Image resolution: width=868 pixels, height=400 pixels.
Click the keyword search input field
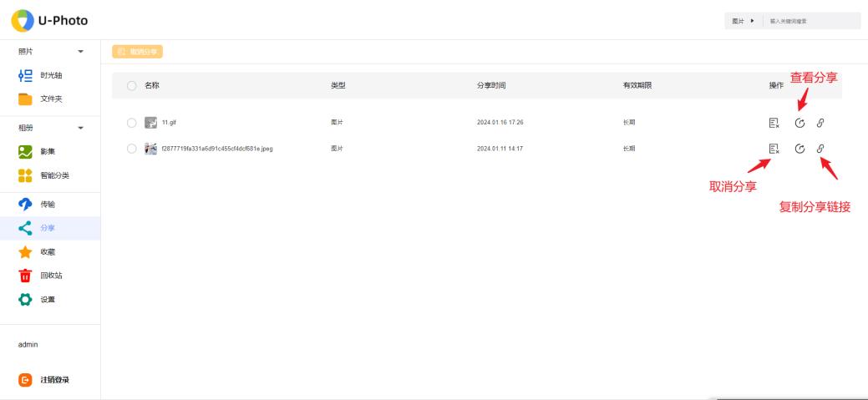click(810, 21)
